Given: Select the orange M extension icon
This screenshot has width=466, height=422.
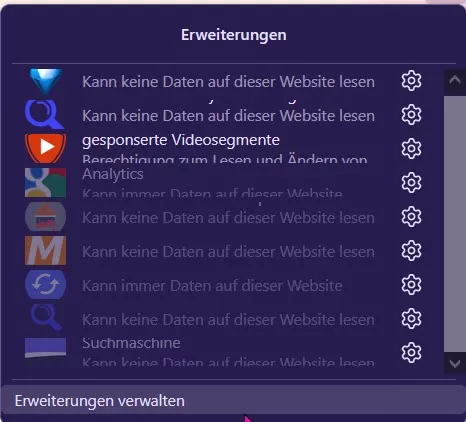Looking at the screenshot, I should (45, 251).
